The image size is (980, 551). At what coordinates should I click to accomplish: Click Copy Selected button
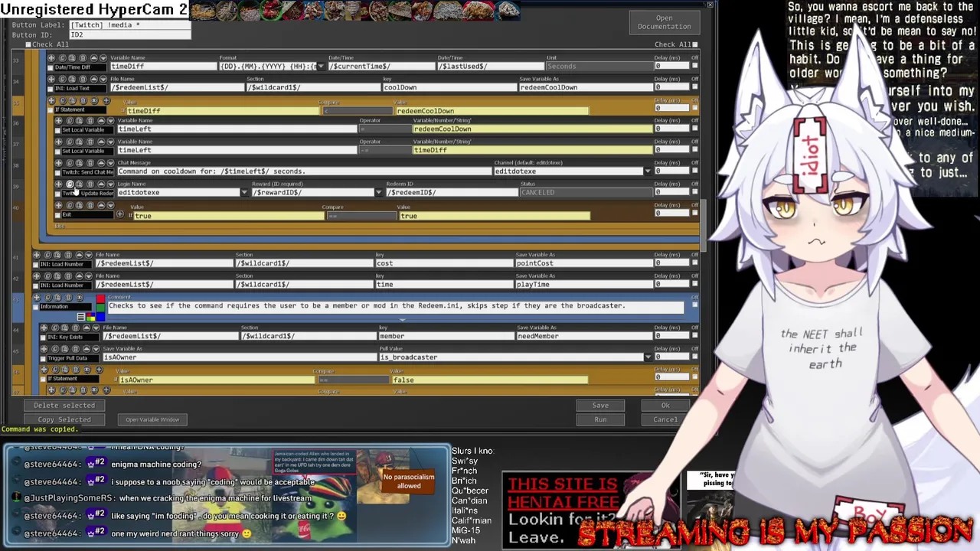[x=64, y=419]
